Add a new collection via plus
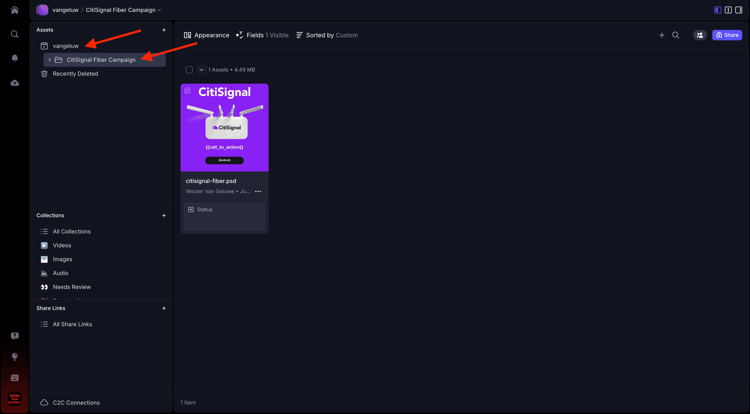The width and height of the screenshot is (750, 414). click(x=164, y=215)
